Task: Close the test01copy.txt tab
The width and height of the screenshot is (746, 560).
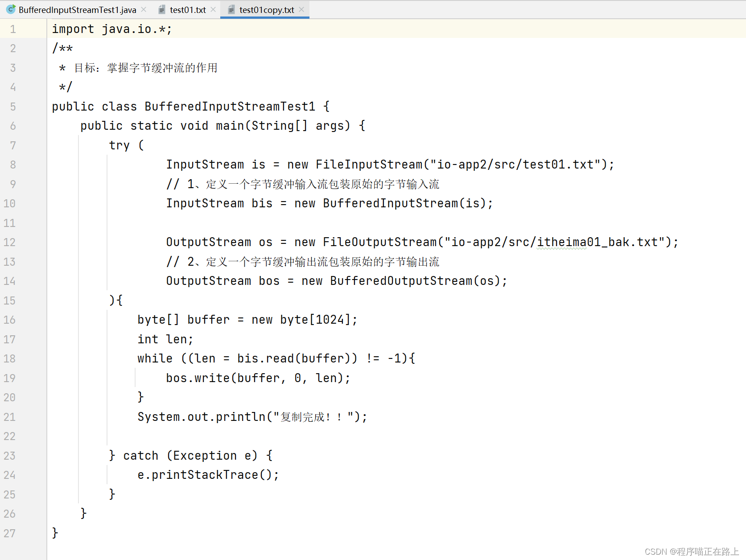Action: click(301, 9)
